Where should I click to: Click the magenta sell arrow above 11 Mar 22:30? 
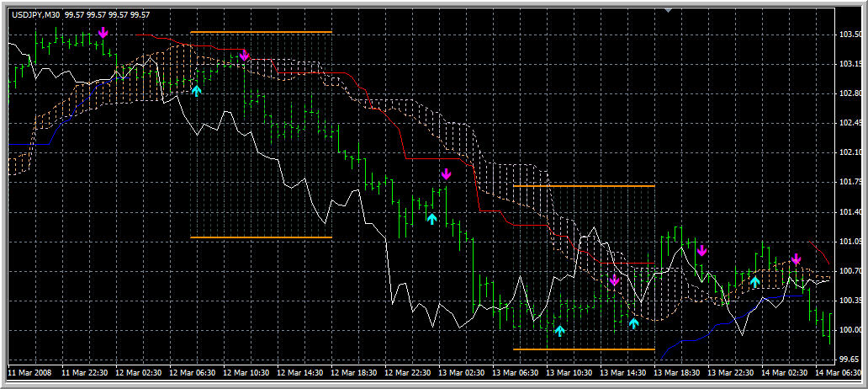(103, 32)
